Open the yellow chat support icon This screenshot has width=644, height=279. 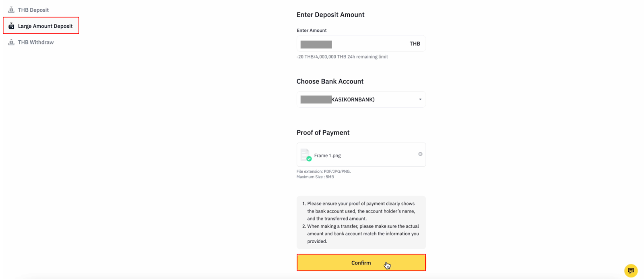[631, 271]
